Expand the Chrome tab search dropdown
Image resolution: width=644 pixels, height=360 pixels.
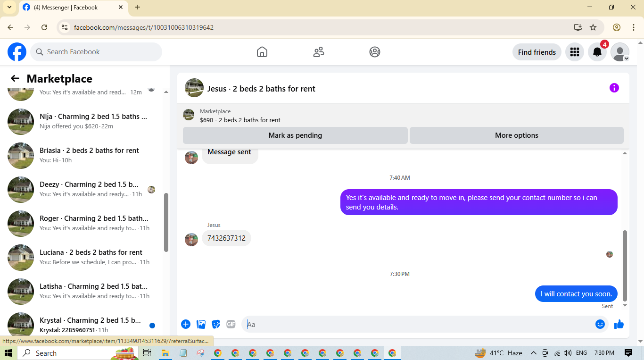9,7
